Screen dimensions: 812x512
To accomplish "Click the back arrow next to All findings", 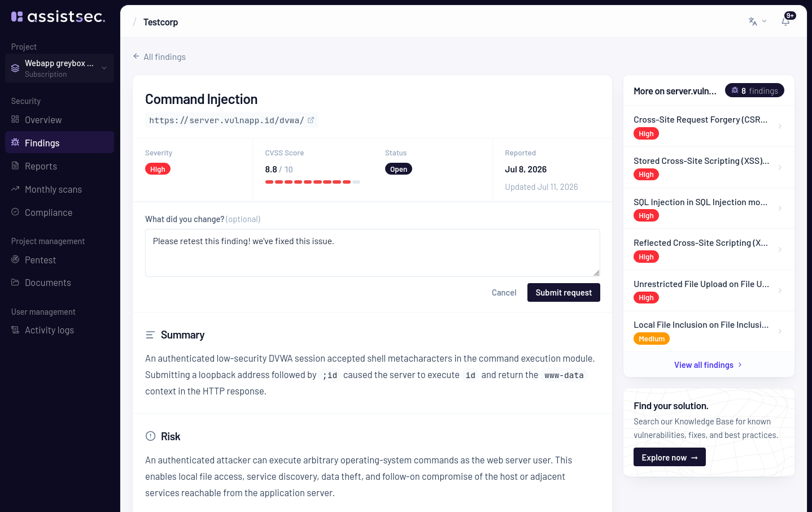I will pos(136,56).
